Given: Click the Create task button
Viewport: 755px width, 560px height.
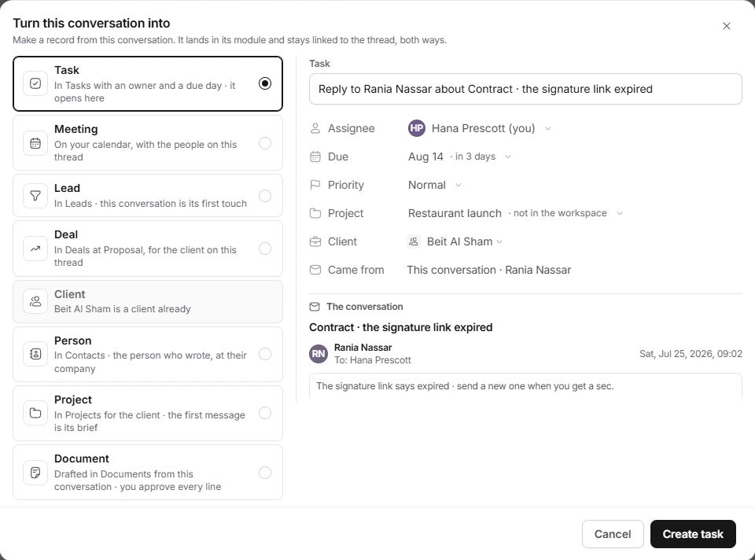Looking at the screenshot, I should coord(693,534).
